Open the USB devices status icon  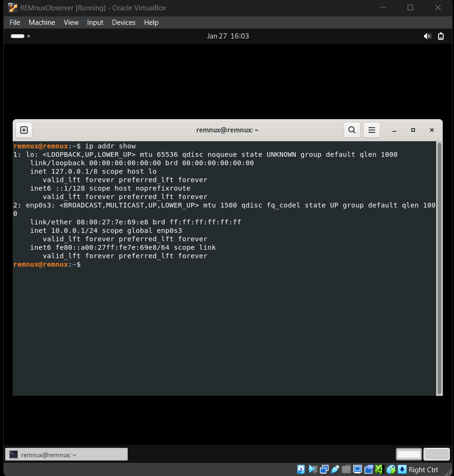point(335,469)
